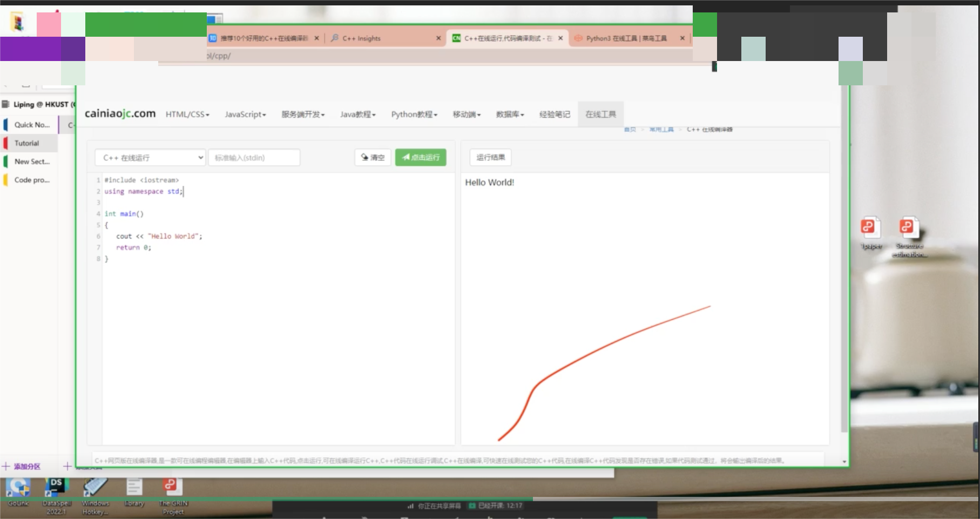
Task: Click the cainiaojc.com site logo
Action: click(x=120, y=113)
